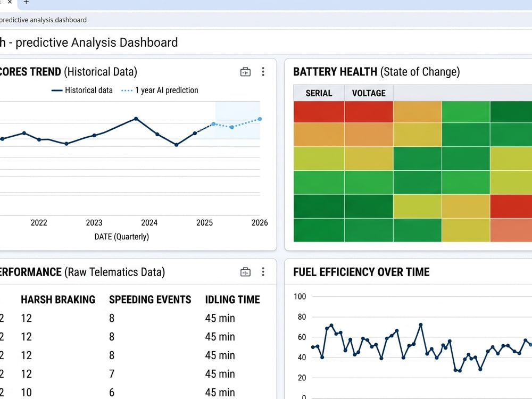The width and height of the screenshot is (532, 399).
Task: Select the 2026 label on date axis
Action: (260, 222)
